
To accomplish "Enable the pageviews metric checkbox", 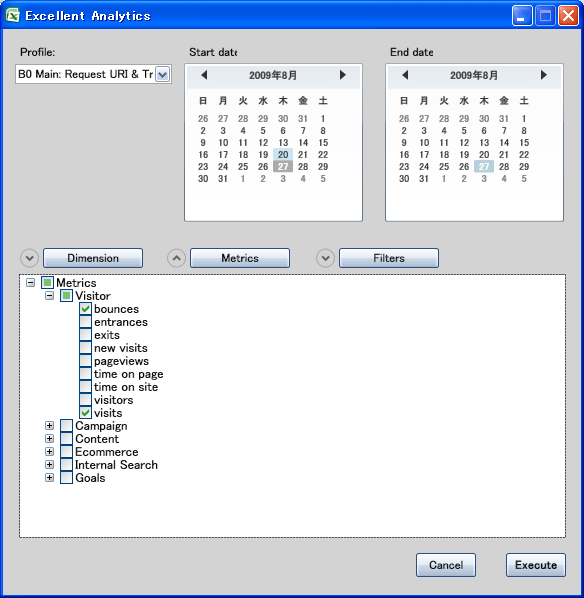I will (85, 360).
